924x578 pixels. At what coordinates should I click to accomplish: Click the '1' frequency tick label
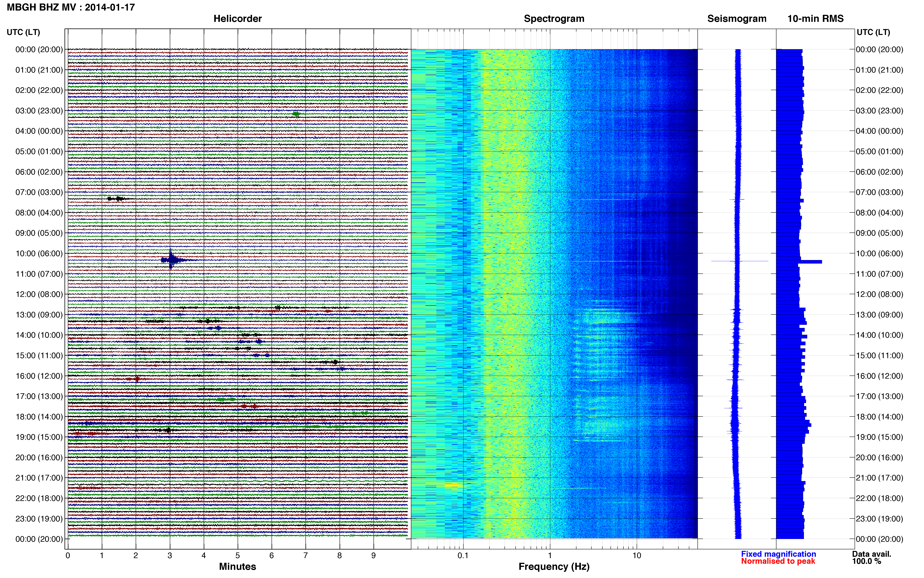click(x=550, y=555)
